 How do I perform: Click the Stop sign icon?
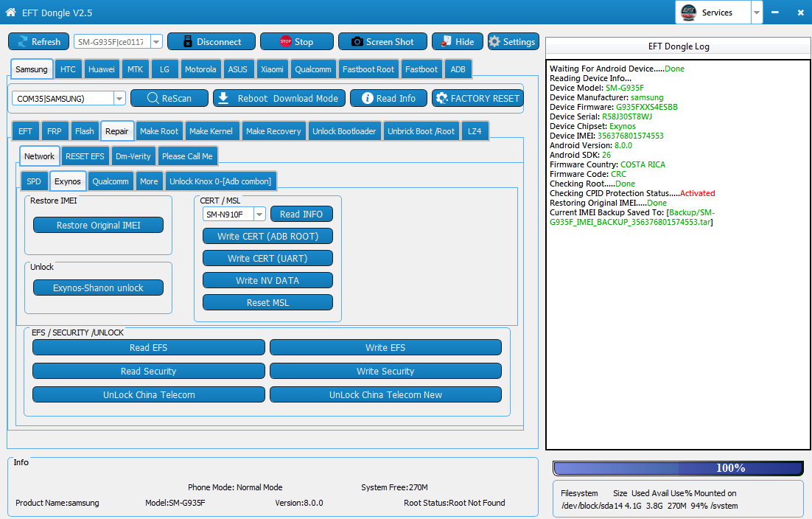[285, 42]
